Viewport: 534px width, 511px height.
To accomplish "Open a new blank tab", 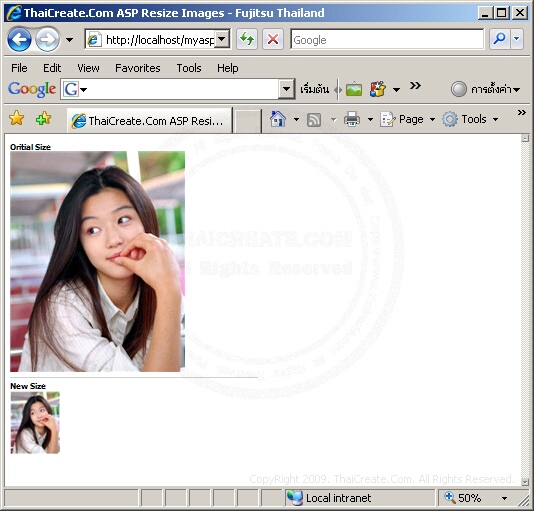I will (247, 121).
